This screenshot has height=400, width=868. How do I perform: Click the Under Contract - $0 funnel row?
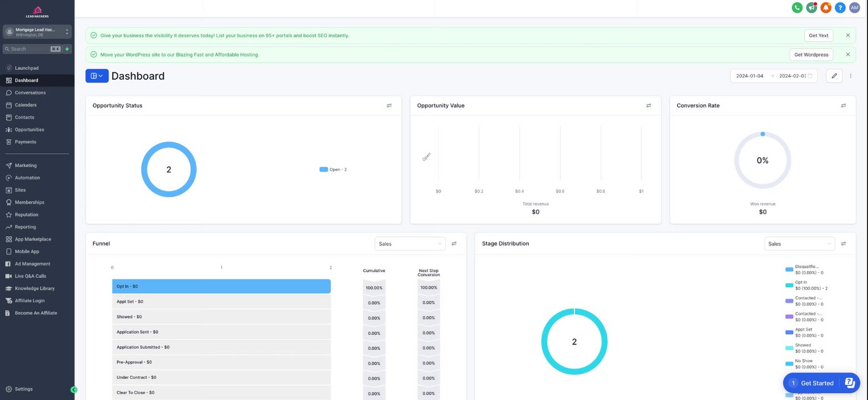(x=221, y=377)
